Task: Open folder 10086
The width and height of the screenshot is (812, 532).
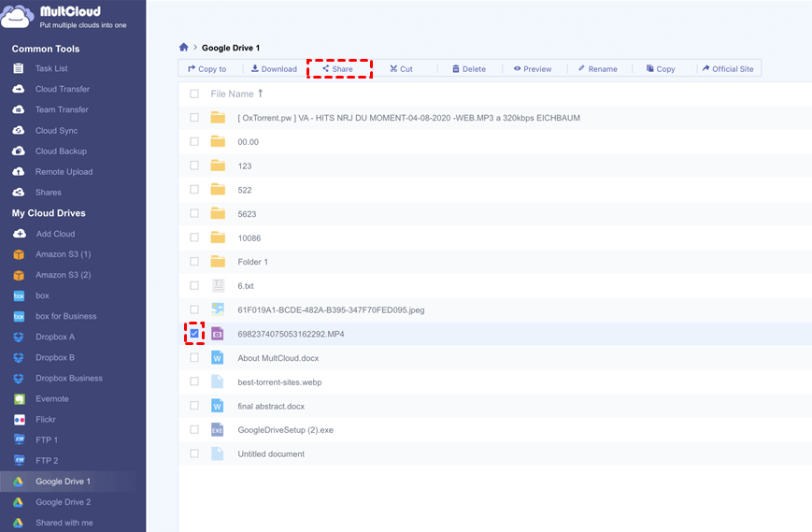Action: pos(249,237)
